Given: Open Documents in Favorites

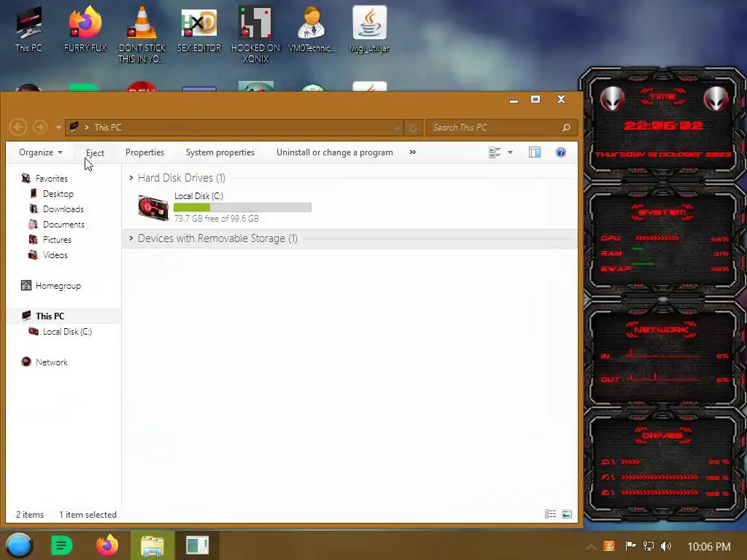Looking at the screenshot, I should [x=63, y=225].
